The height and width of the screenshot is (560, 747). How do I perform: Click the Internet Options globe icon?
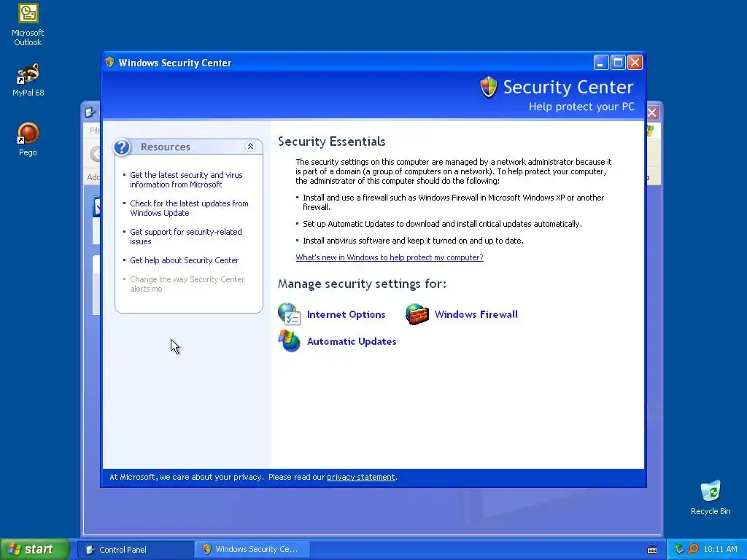point(289,314)
